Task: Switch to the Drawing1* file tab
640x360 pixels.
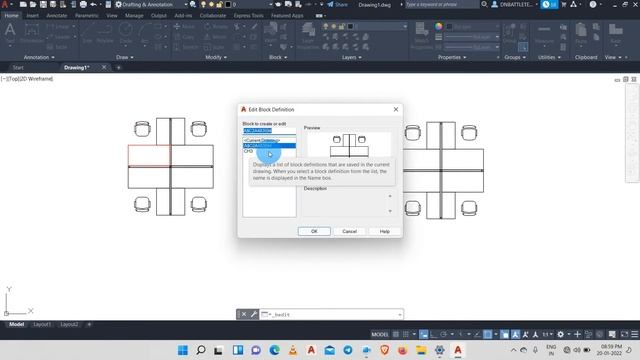Action: pos(77,68)
